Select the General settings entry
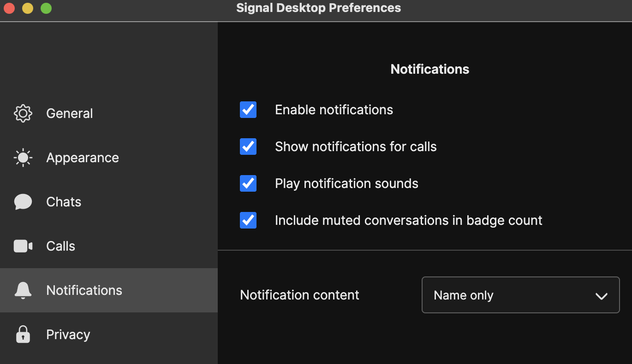This screenshot has height=364, width=632. coord(69,113)
